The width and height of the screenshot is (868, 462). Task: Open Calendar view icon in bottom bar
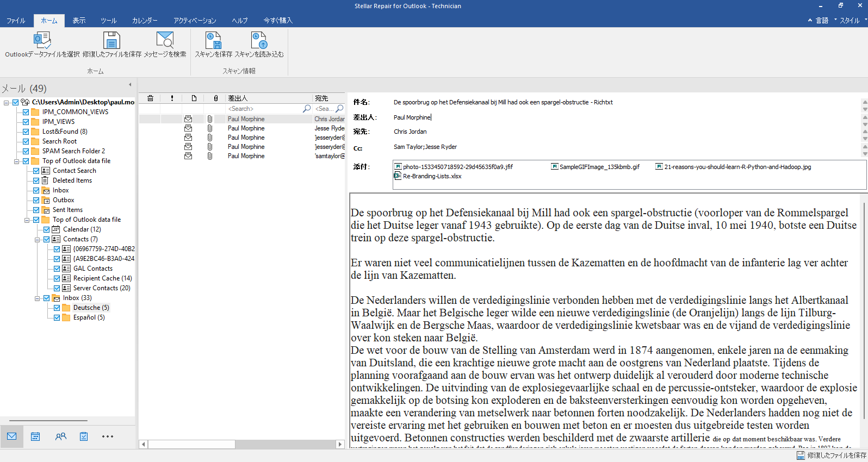[35, 436]
